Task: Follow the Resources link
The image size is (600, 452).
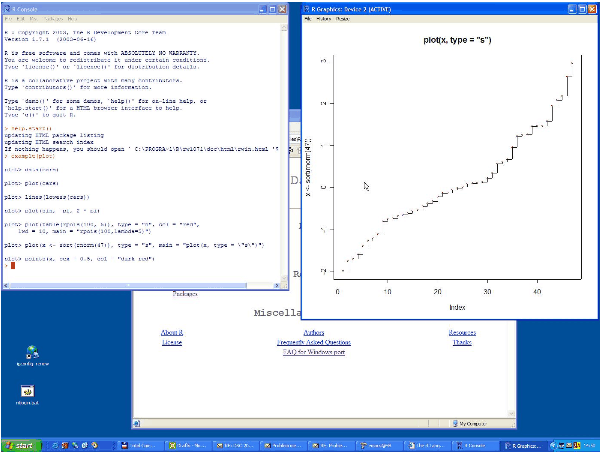Action: click(461, 332)
